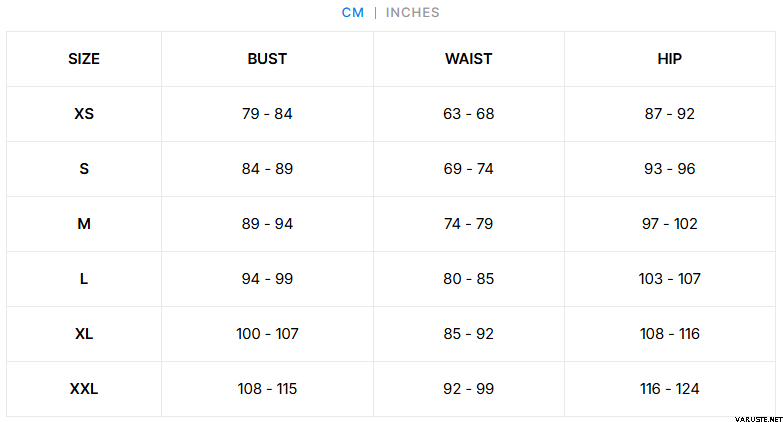Click XS bust value 79 - 84
This screenshot has width=783, height=422.
(x=267, y=114)
